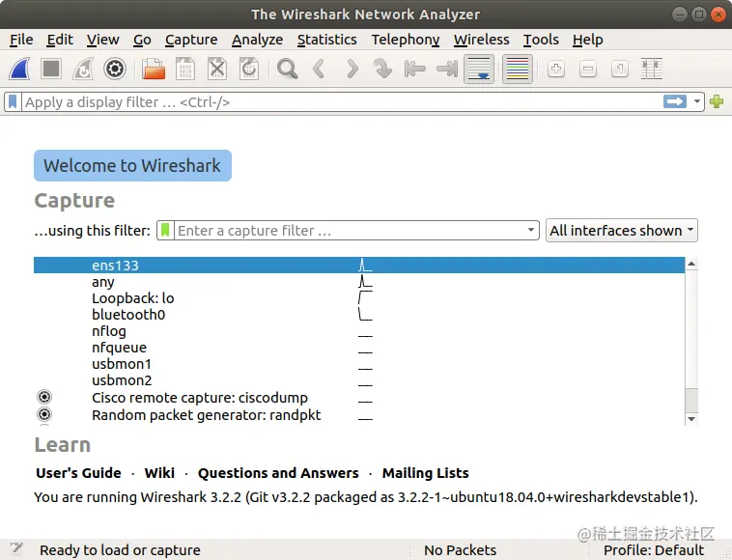This screenshot has width=732, height=560.
Task: Toggle packet list colorization
Action: (518, 70)
